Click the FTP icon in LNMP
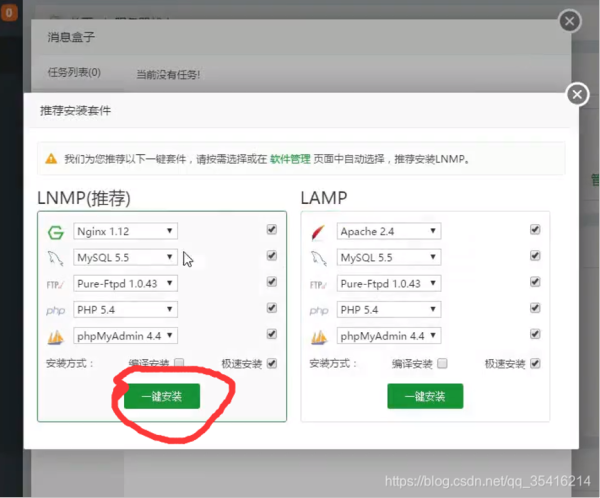600x498 pixels. coord(55,284)
